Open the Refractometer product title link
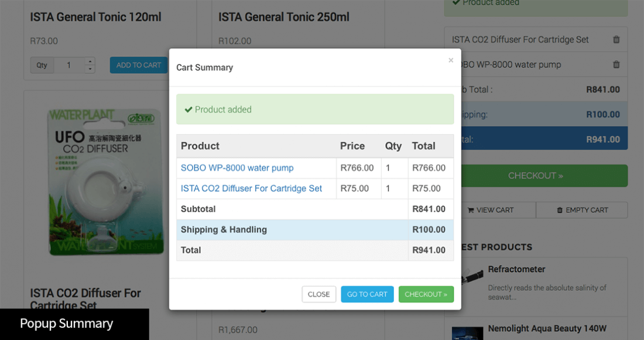The height and width of the screenshot is (340, 644). click(516, 270)
